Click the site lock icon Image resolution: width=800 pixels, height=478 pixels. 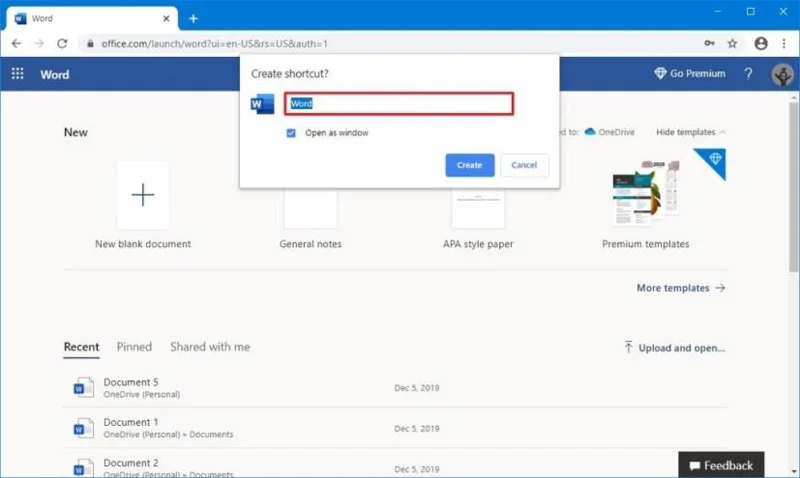pos(90,44)
